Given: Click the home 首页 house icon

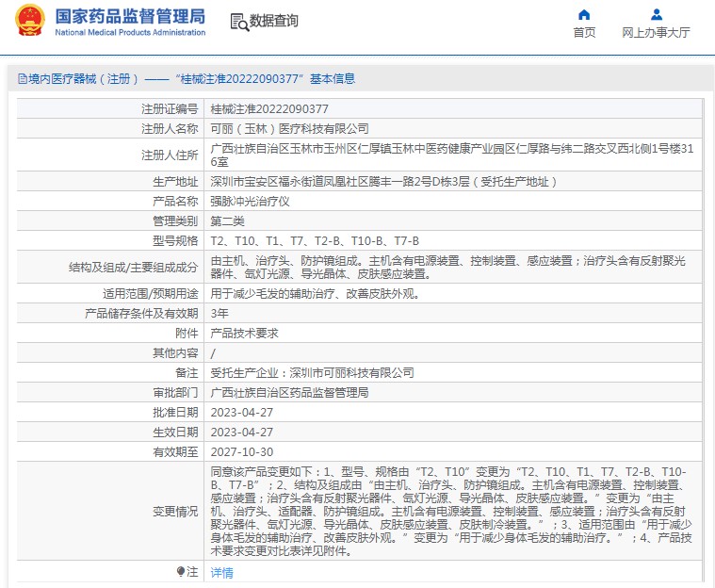Looking at the screenshot, I should pyautogui.click(x=584, y=15).
